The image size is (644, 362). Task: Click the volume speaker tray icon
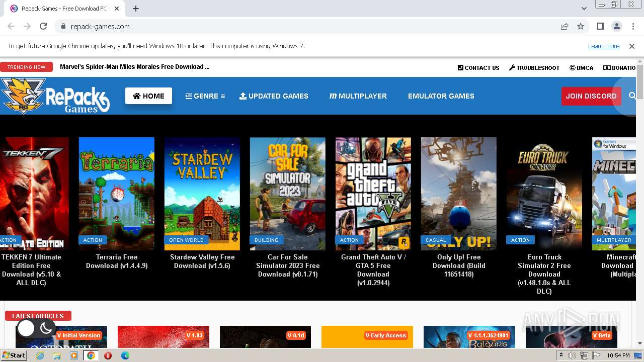572,355
